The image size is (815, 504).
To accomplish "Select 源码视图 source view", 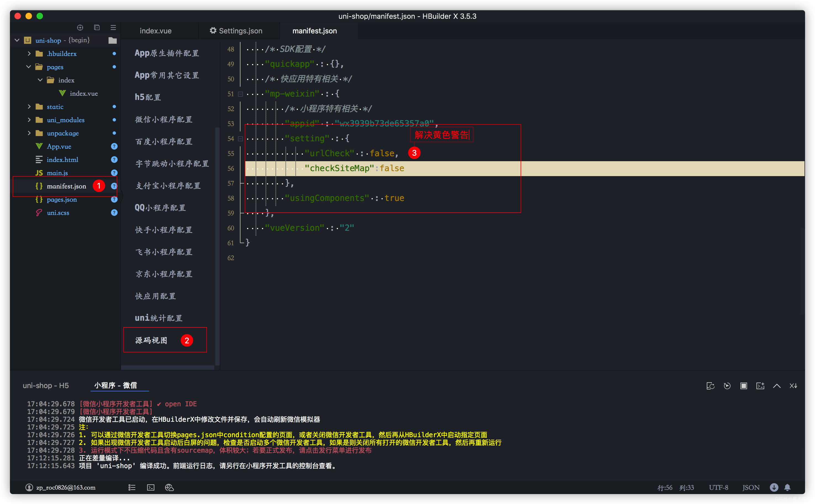I will click(x=151, y=340).
